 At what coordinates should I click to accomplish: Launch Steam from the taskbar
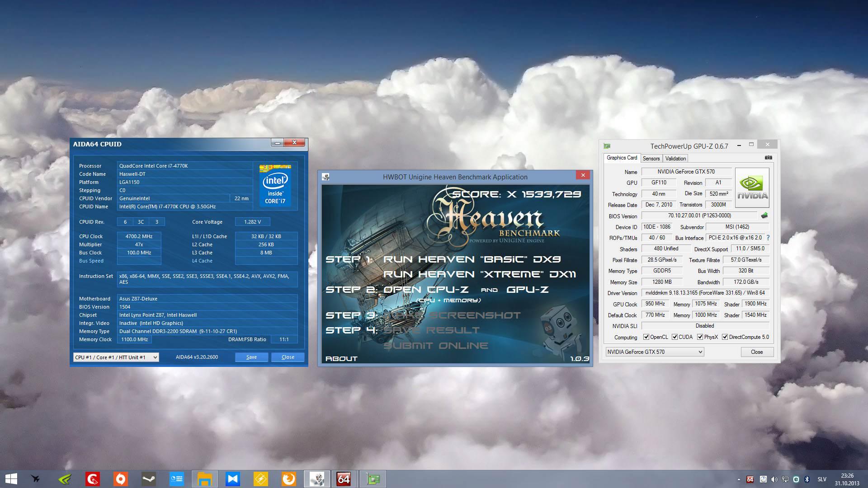pos(149,479)
